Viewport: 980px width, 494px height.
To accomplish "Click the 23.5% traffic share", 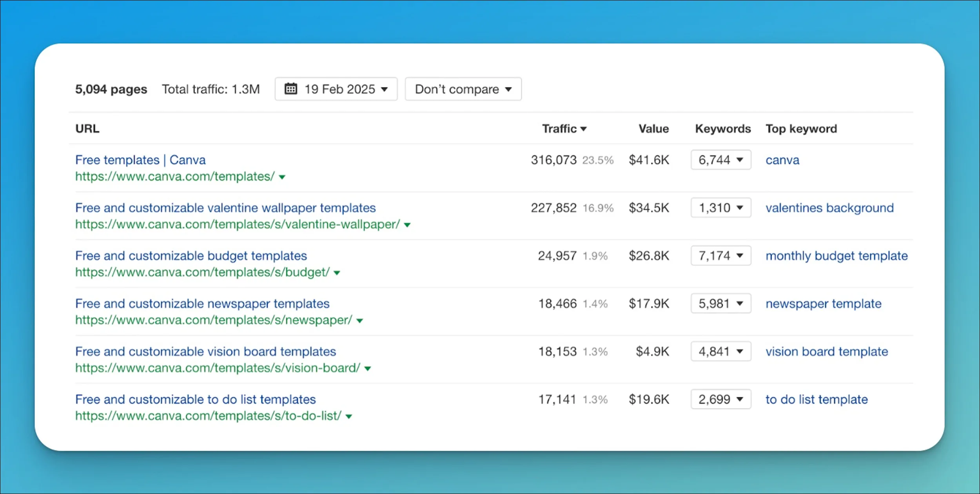I will click(x=598, y=160).
